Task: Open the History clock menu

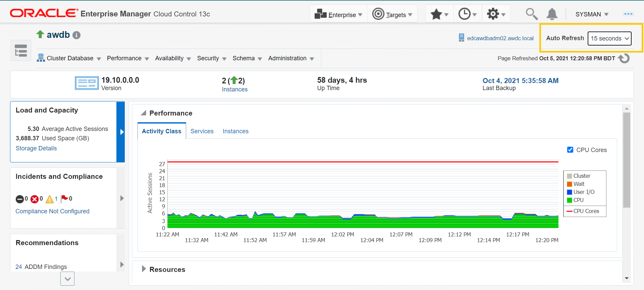Action: (x=467, y=14)
